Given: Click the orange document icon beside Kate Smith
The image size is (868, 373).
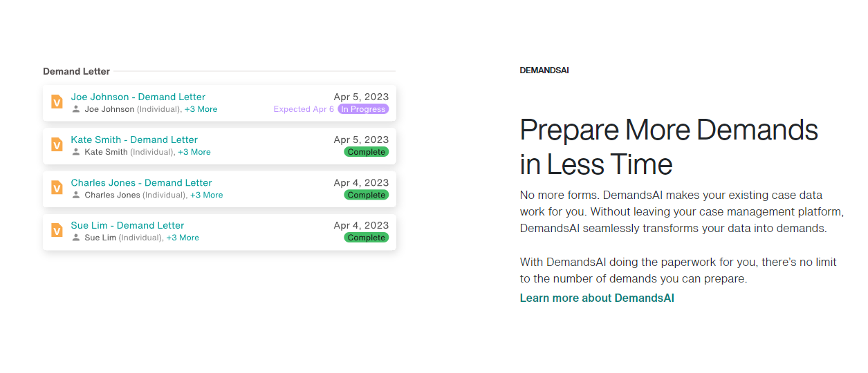Looking at the screenshot, I should 57,145.
